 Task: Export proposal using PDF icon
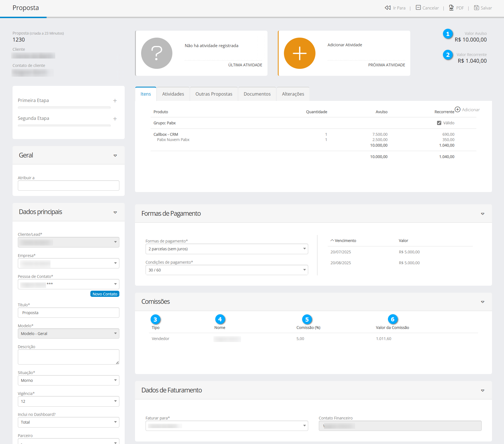pyautogui.click(x=451, y=8)
